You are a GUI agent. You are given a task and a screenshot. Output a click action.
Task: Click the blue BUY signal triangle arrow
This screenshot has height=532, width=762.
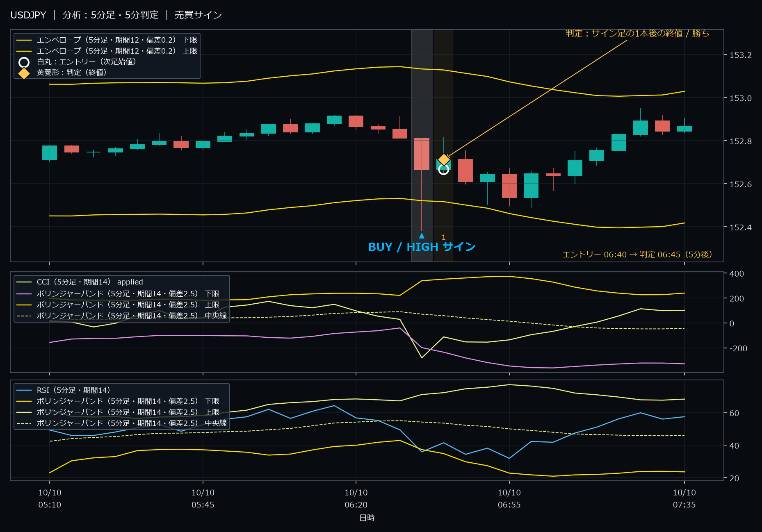[x=422, y=236]
